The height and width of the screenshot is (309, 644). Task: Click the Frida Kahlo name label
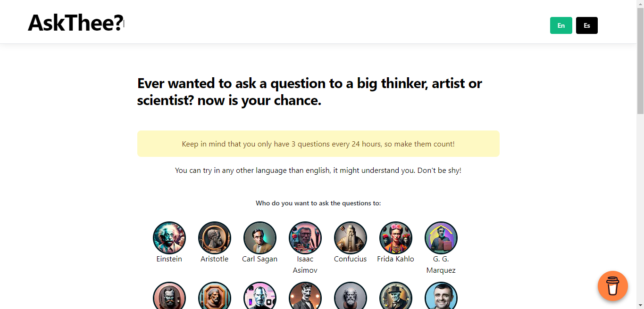(396, 259)
